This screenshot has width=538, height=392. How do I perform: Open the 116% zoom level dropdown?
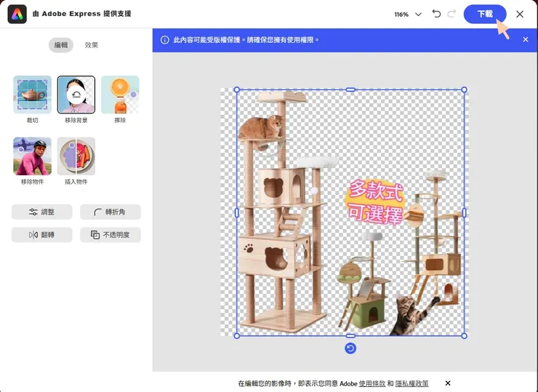coord(407,14)
